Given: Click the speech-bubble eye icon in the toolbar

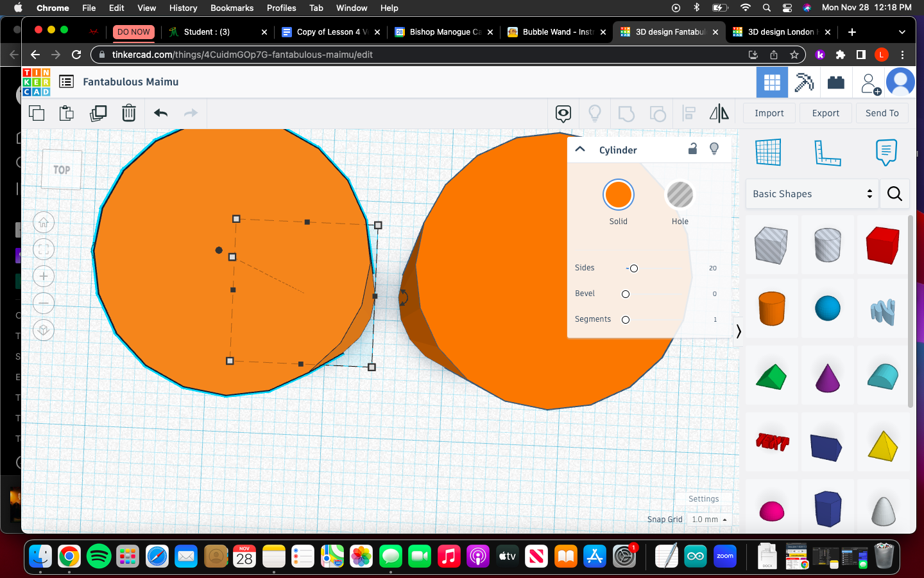Looking at the screenshot, I should [563, 114].
